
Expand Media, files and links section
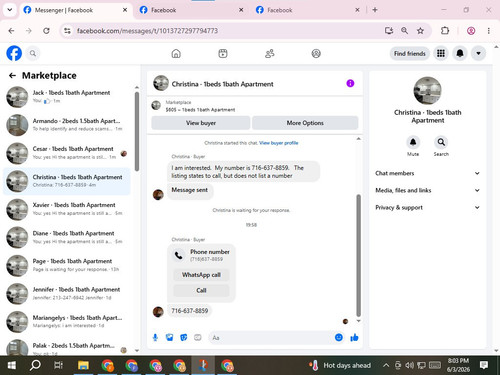428,190
